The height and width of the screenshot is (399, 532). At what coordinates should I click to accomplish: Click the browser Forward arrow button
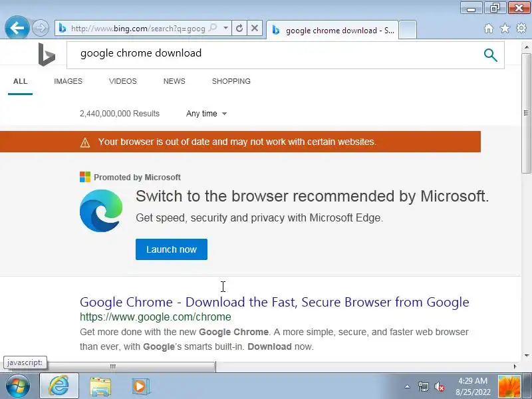pyautogui.click(x=41, y=28)
